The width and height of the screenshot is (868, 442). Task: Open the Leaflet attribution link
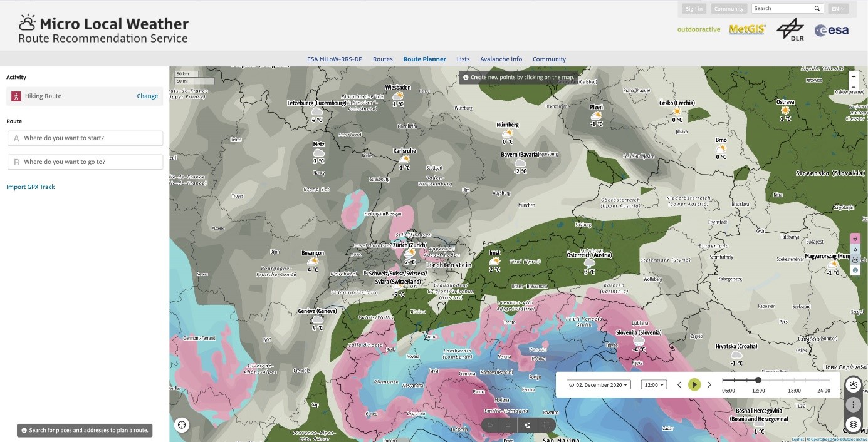(x=797, y=439)
